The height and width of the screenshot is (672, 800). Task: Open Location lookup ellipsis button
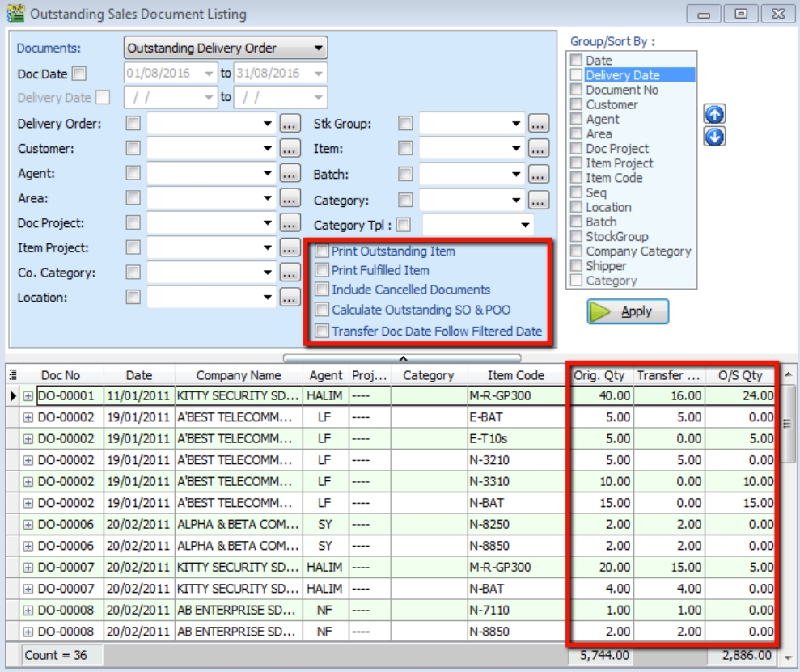[290, 298]
